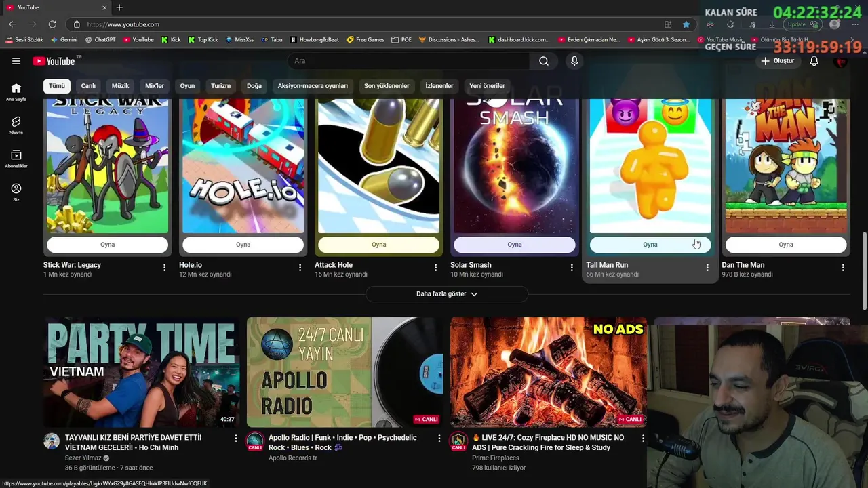Open the Party Time Vietnam video thumbnail
868x488 pixels.
(142, 372)
